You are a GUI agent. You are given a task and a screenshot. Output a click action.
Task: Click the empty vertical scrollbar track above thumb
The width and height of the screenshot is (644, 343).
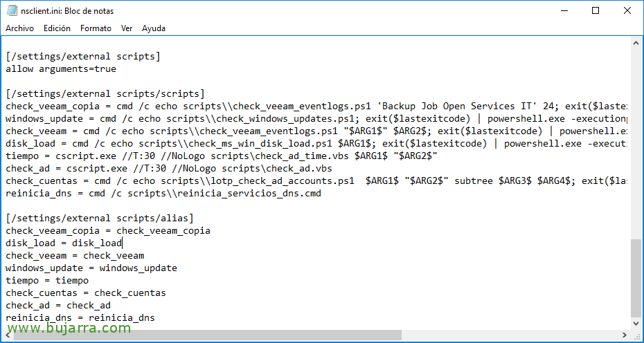[637, 138]
